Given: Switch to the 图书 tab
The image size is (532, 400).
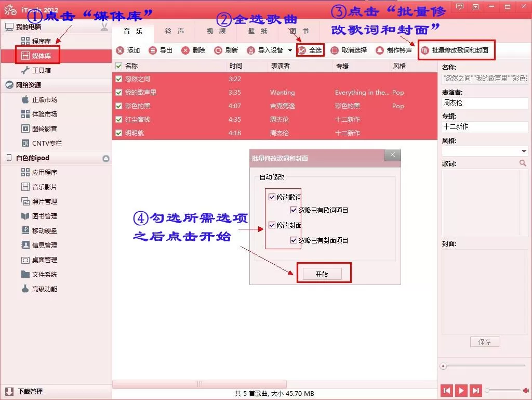Looking at the screenshot, I should (299, 31).
